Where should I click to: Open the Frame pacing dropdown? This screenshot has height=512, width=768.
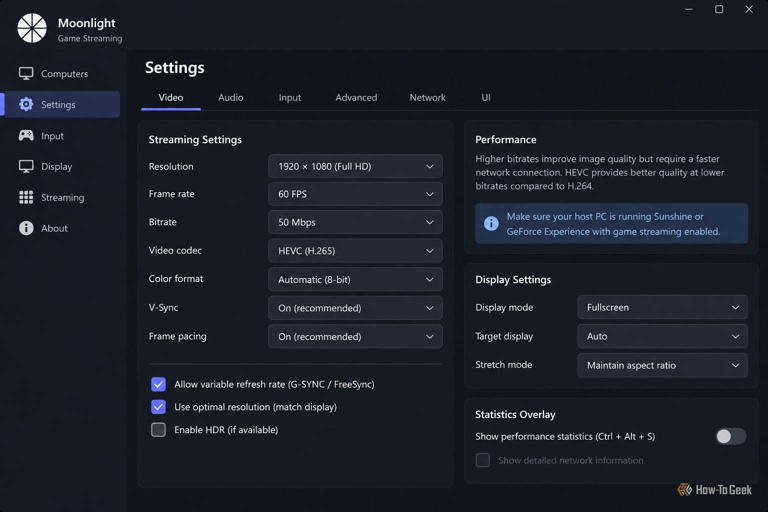(355, 337)
